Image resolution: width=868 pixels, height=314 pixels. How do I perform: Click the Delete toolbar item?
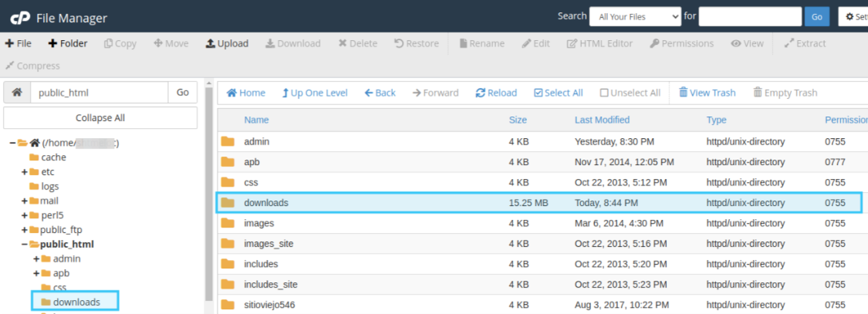tap(357, 43)
